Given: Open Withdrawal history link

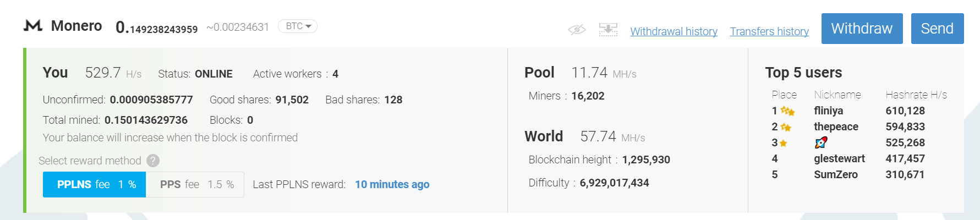Looking at the screenshot, I should click(x=674, y=31).
